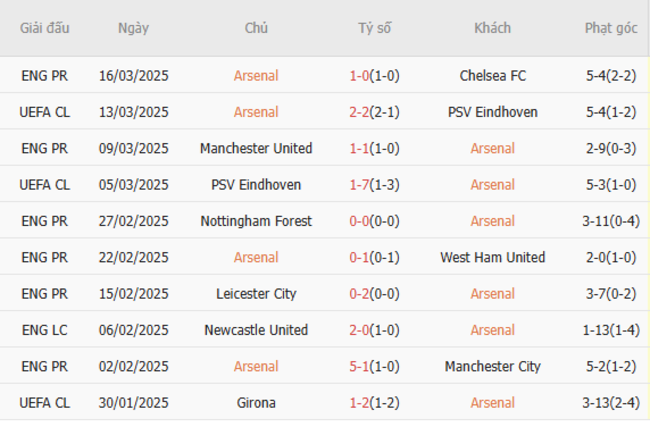
Task: Open Manchester United team link
Action: click(x=256, y=148)
